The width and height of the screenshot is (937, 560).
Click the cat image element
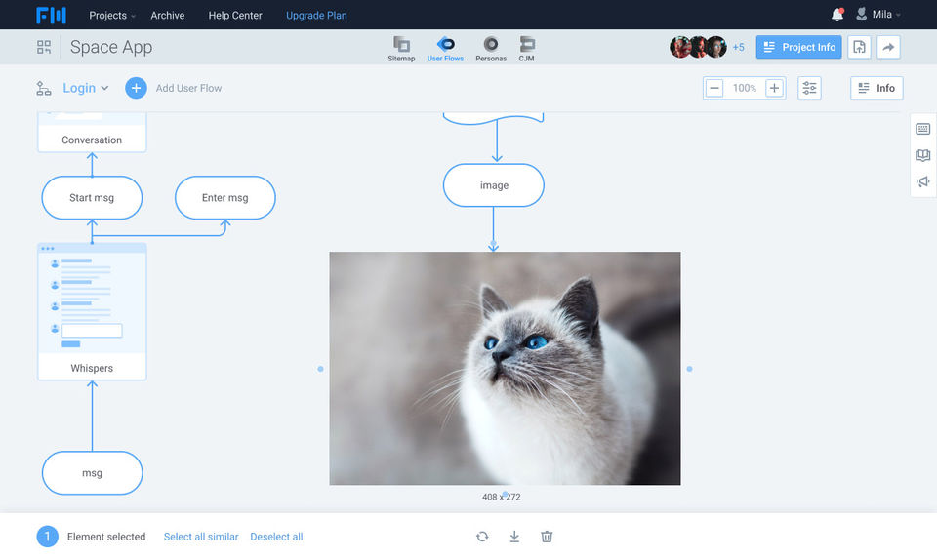coord(505,369)
